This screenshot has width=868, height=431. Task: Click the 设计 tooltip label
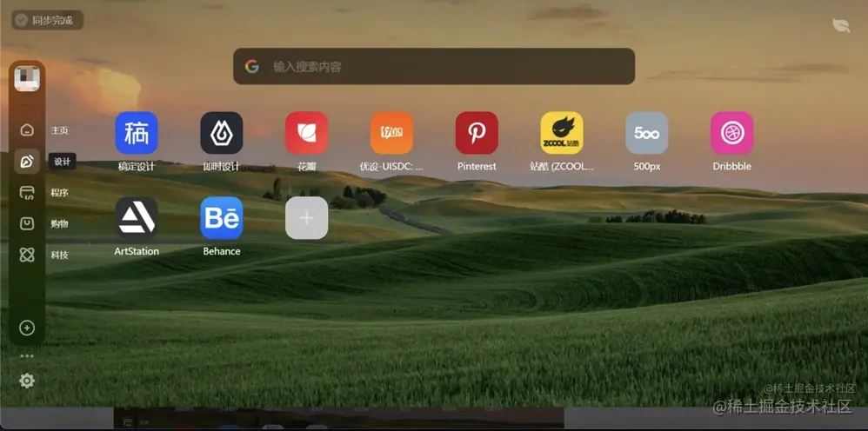63,162
